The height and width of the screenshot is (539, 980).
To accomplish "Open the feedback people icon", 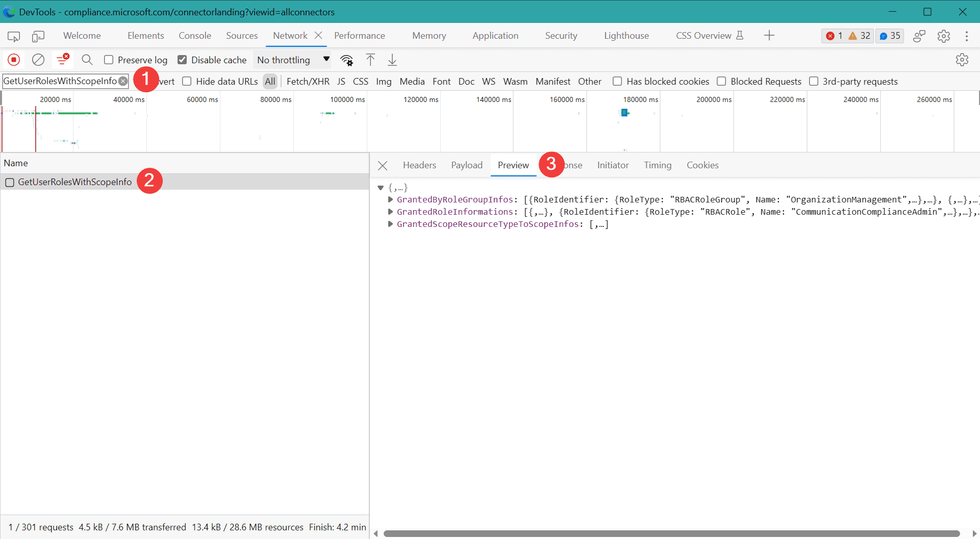I will click(x=919, y=36).
